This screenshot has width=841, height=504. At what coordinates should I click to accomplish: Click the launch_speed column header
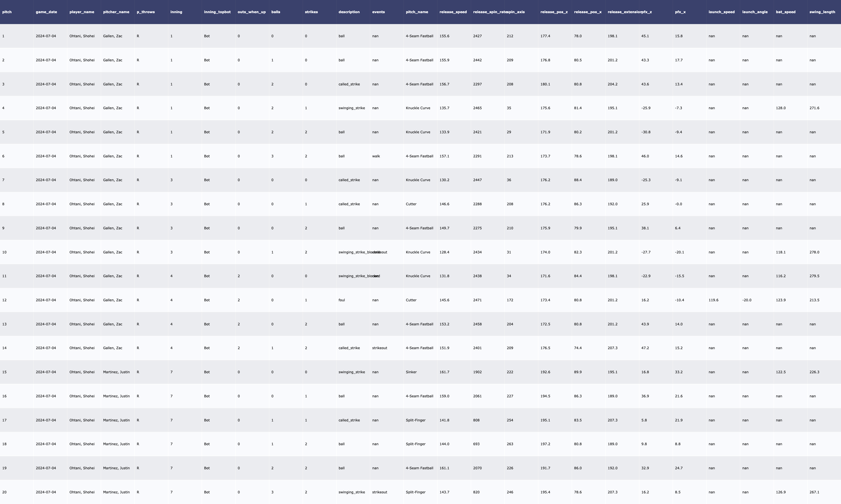[721, 12]
